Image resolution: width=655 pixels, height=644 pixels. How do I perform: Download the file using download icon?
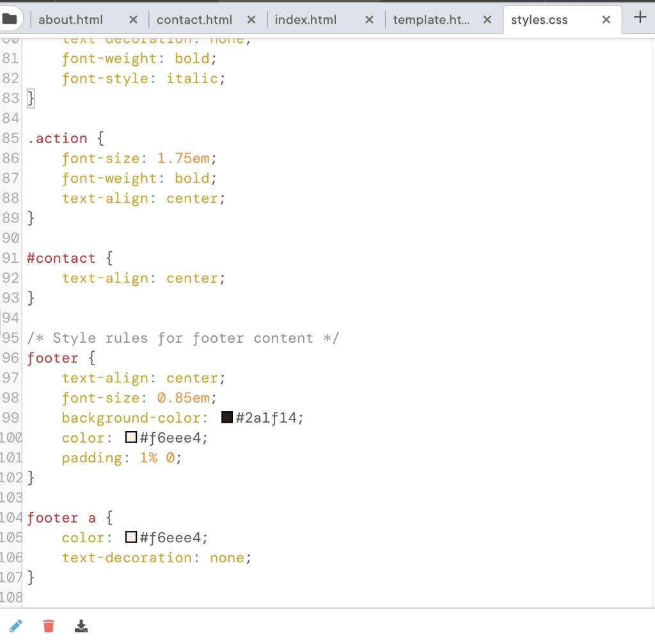click(x=81, y=625)
